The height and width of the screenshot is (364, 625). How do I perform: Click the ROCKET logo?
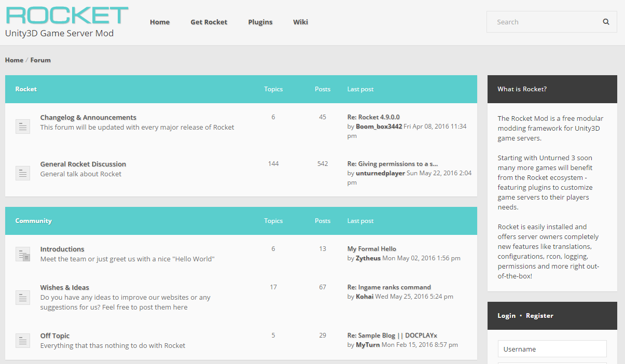point(67,15)
